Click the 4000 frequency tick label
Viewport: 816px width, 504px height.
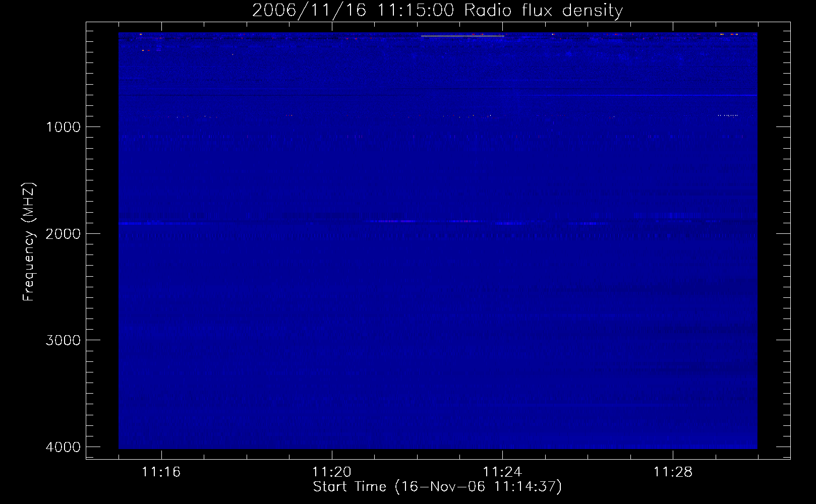[x=63, y=447]
